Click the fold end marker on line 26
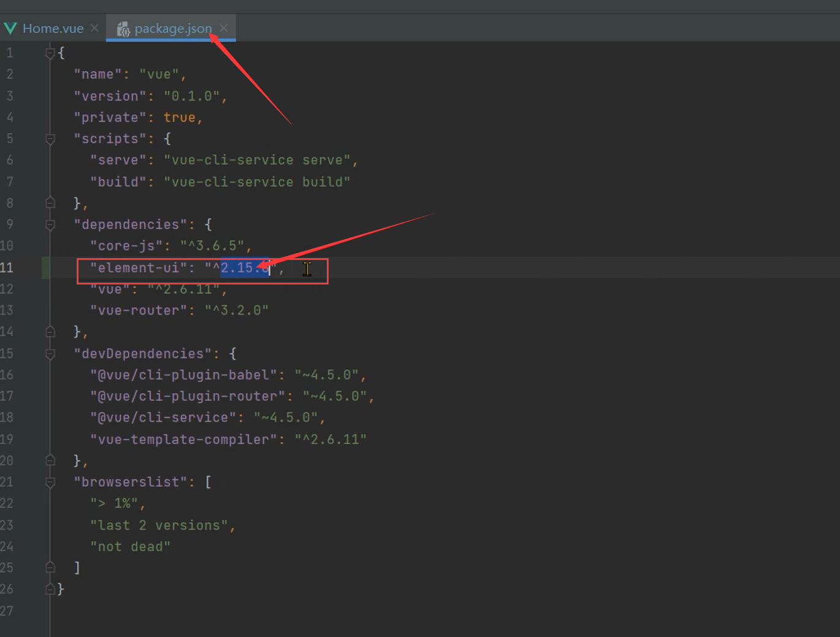The width and height of the screenshot is (840, 637). (50, 589)
